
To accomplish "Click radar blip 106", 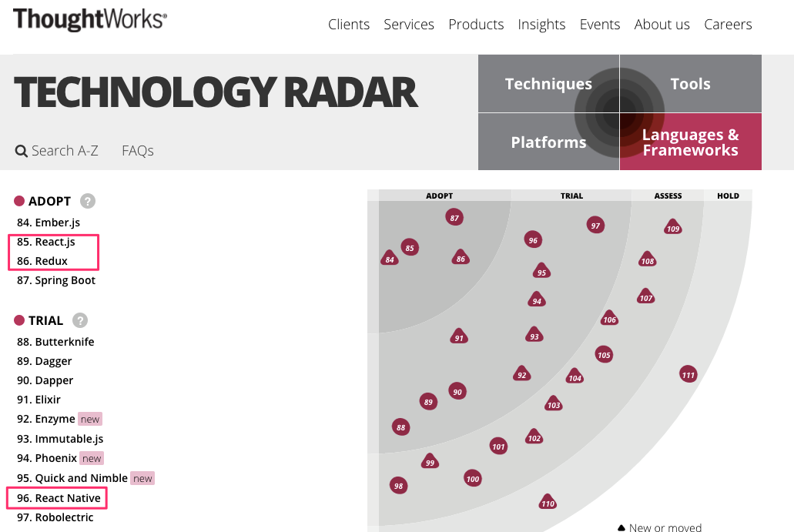I will pos(609,319).
